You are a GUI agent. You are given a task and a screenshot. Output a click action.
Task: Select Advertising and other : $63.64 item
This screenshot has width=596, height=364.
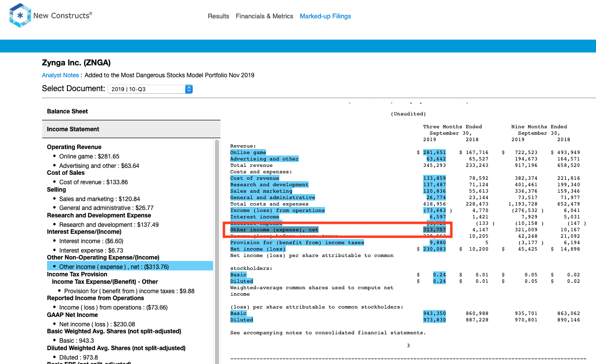(99, 166)
